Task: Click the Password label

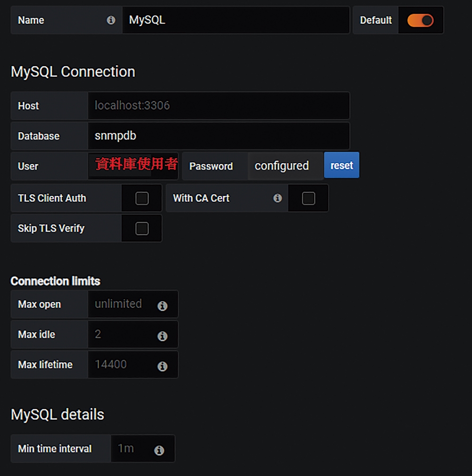Action: (211, 167)
